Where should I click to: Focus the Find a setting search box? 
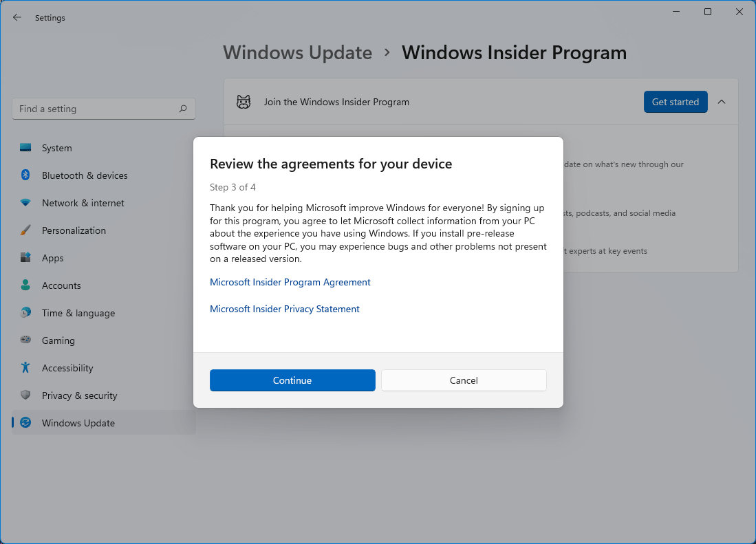click(x=96, y=109)
